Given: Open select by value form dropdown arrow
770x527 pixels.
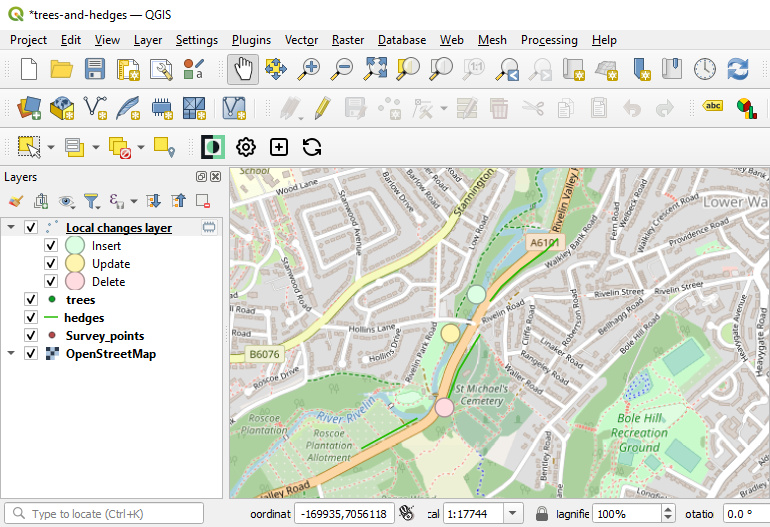Looking at the screenshot, I should coord(96,147).
